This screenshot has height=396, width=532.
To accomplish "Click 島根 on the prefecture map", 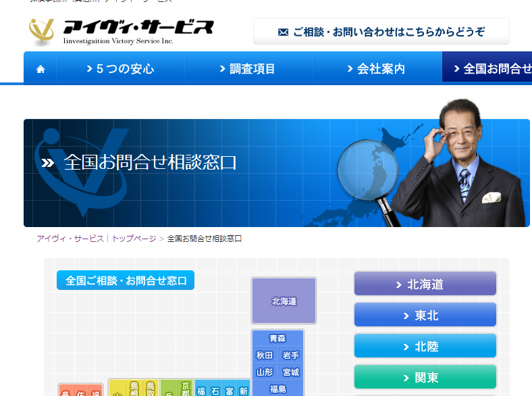I will tap(134, 389).
